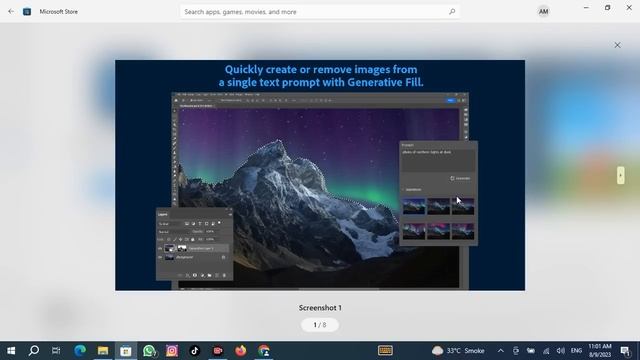Click the battery status tray icon

coord(531,351)
